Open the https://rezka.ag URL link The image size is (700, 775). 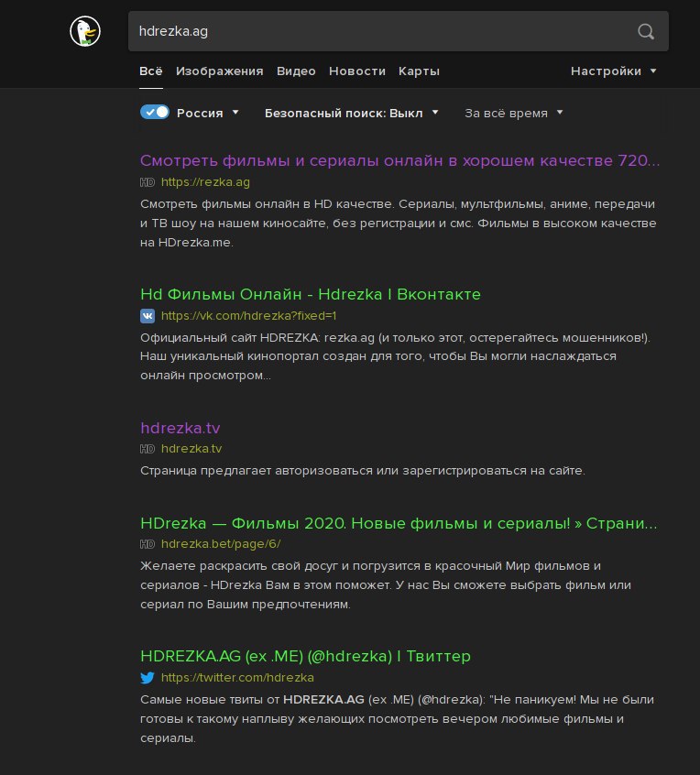click(205, 182)
